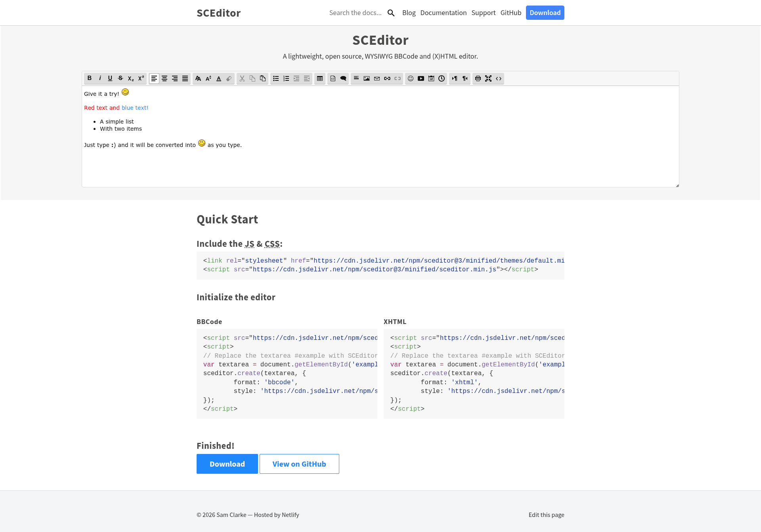Click the editor resize grip
Viewport: 761px width, 532px height.
coord(677,185)
